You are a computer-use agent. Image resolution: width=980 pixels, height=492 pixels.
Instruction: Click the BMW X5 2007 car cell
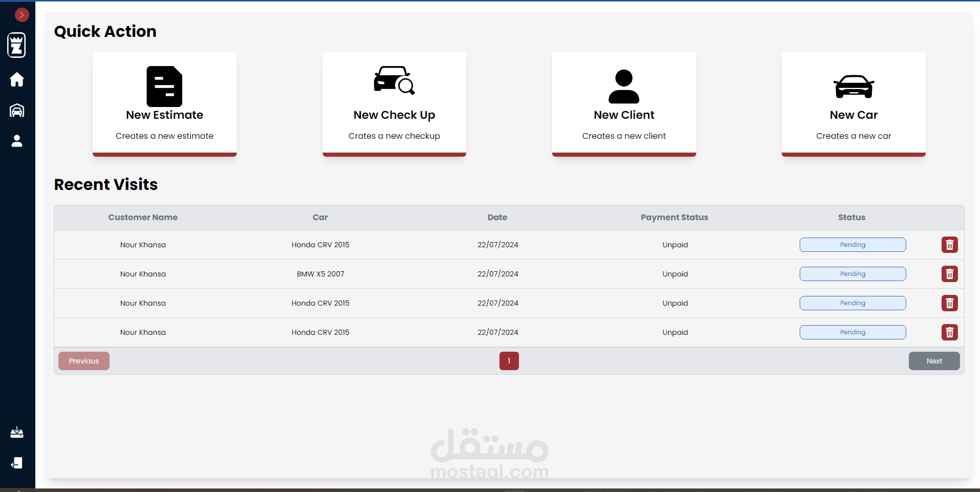(x=320, y=274)
